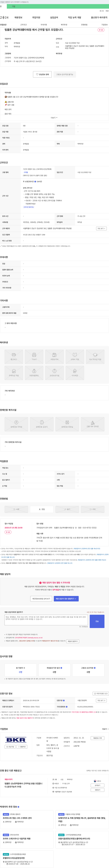Image resolution: width=109 pixels, height=868 pixels.
Task: Open the 팀홀튼 신논현역점 job posting link
Action: [24, 785]
